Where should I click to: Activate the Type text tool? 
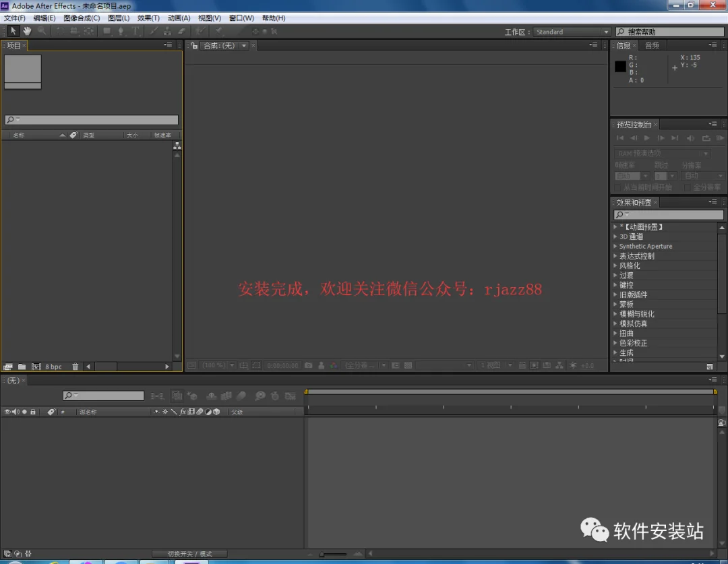[135, 31]
